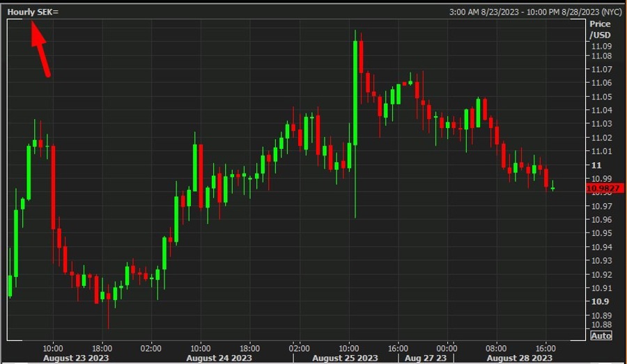Click the Auto scale button
This screenshot has width=627, height=364.
coord(601,335)
